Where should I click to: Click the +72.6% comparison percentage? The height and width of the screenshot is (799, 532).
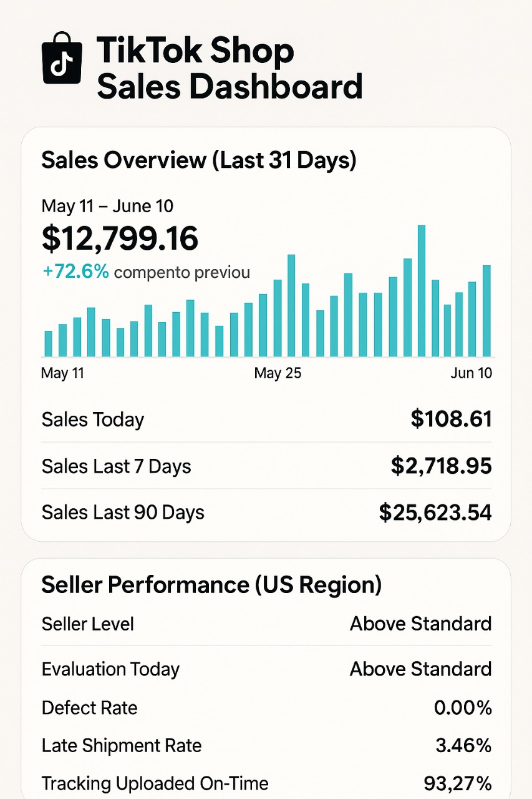[76, 272]
